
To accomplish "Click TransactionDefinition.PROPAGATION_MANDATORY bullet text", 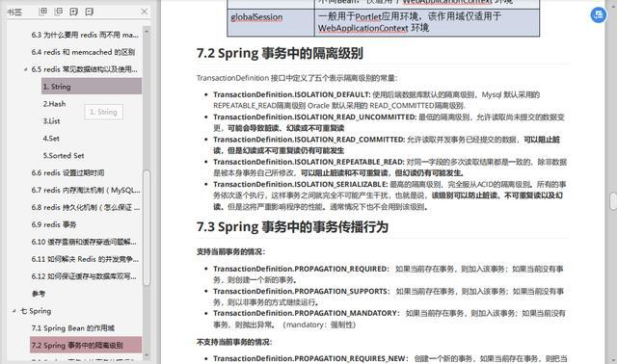I will (307, 313).
